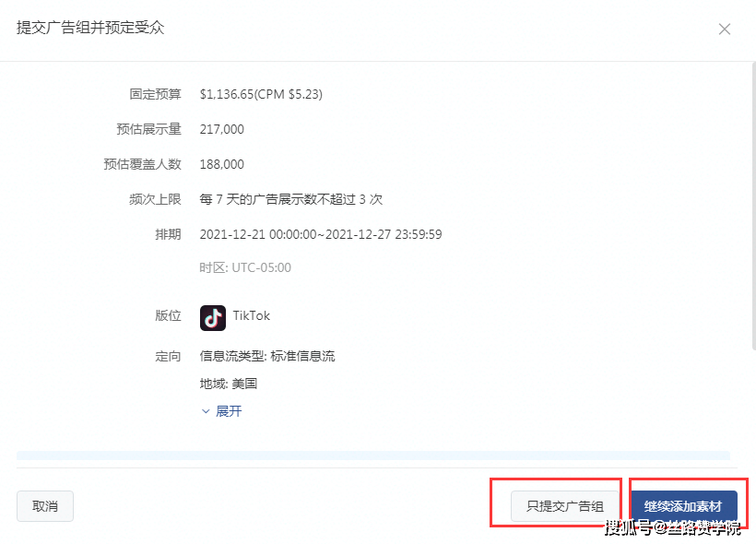Viewport: 756px width, 544px height.
Task: Click the 地域: 美国 targeting line
Action: (x=229, y=384)
